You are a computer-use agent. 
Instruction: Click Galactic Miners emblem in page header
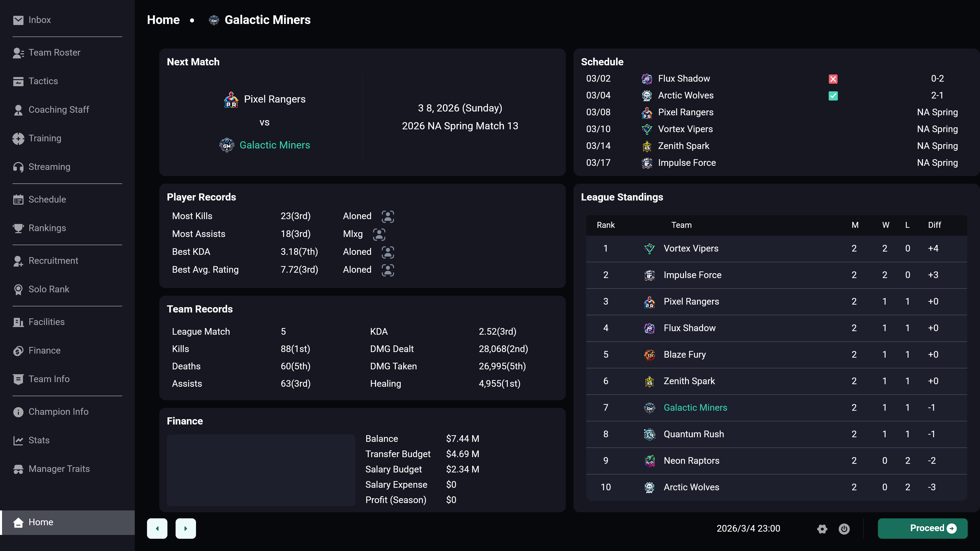click(214, 20)
